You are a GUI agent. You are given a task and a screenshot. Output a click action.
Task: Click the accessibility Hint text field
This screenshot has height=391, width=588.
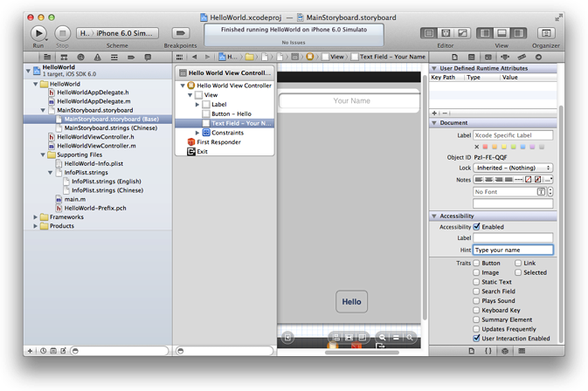513,250
